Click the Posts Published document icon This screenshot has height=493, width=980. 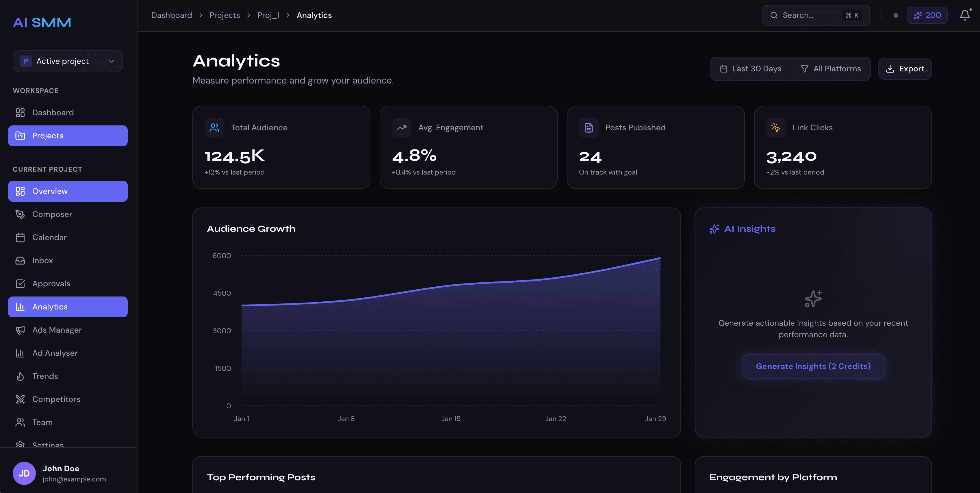click(x=589, y=128)
